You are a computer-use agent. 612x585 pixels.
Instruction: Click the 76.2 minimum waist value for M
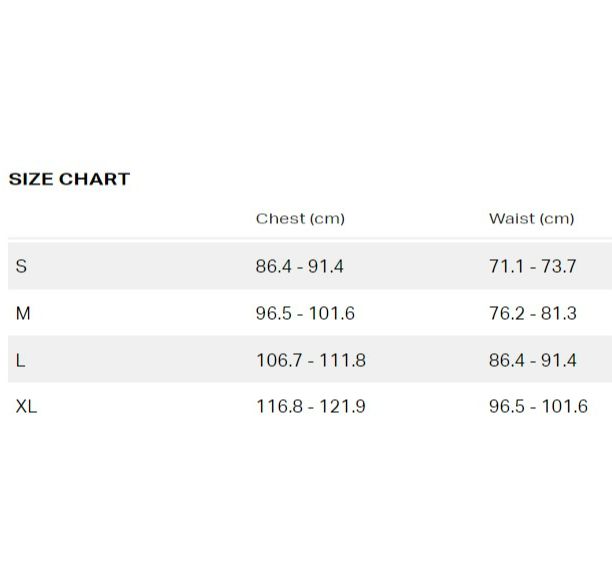click(x=507, y=313)
